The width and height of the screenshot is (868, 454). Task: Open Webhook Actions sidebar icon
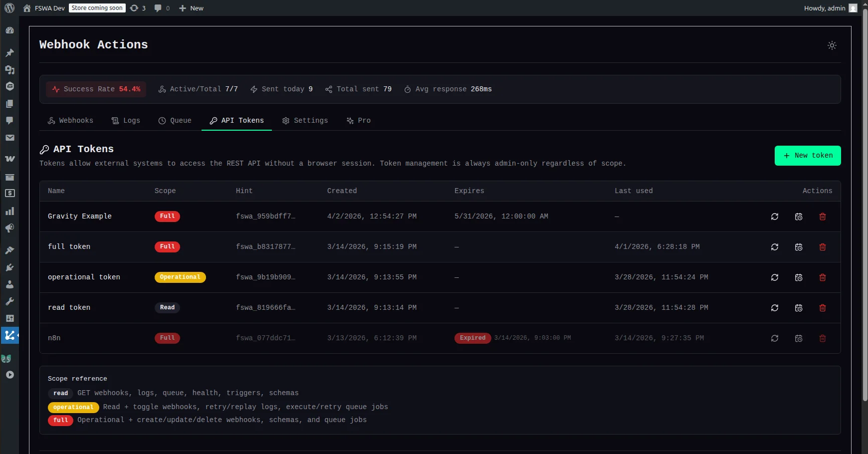pos(9,335)
